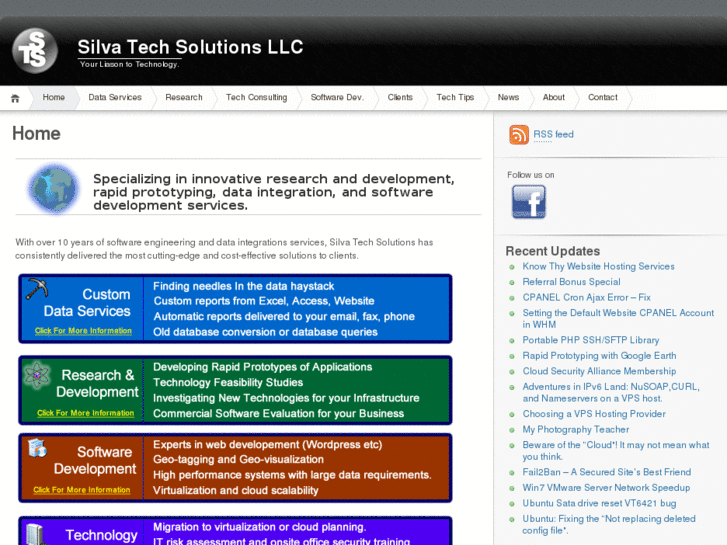The image size is (727, 545).
Task: Open Portable PHP SSH/SFTP Library post
Action: click(x=591, y=340)
